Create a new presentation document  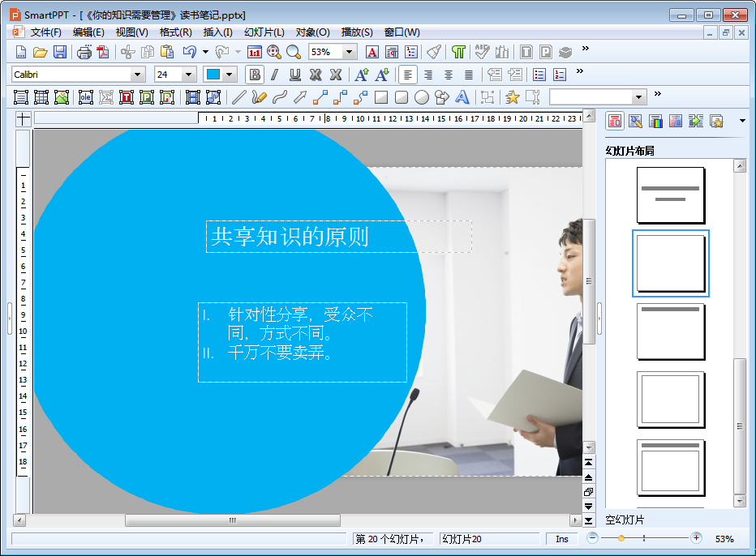tap(21, 52)
